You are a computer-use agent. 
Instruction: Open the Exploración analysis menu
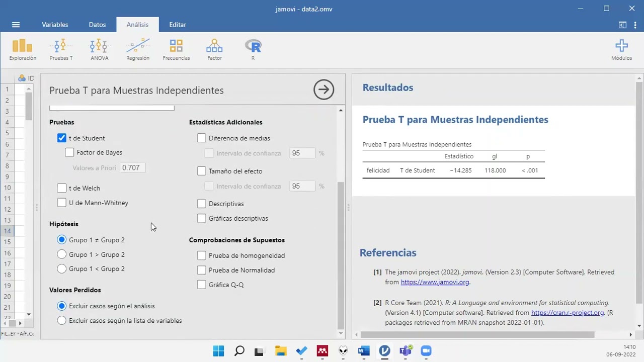coord(23,50)
